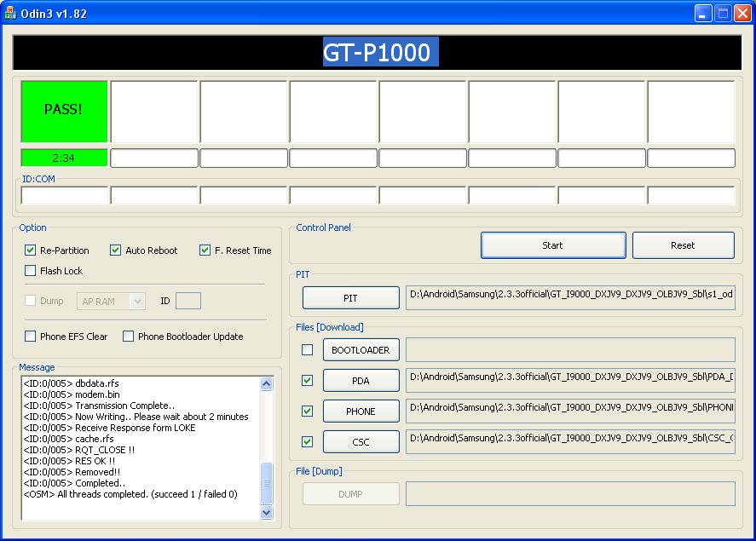This screenshot has width=756, height=541.
Task: Check the disabled Dump checkbox
Action: tap(30, 301)
